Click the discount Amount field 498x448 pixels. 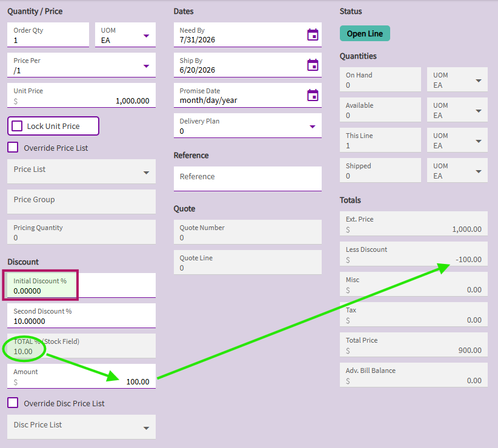pos(81,377)
